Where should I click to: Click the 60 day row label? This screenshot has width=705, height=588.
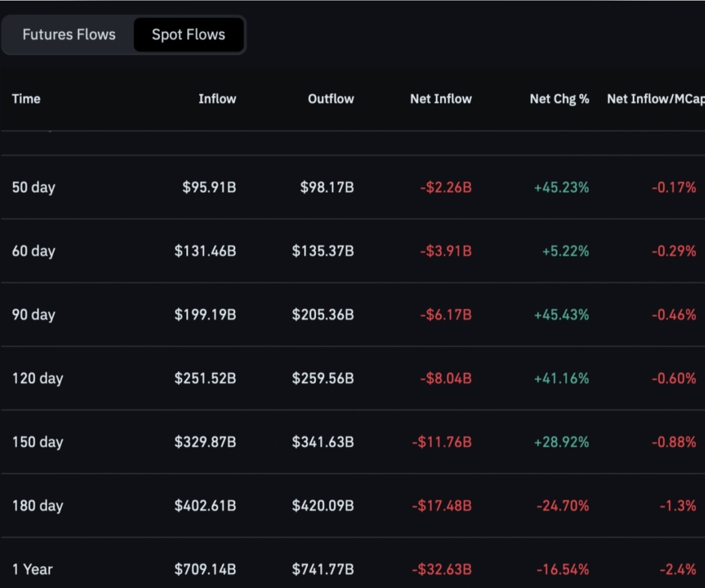(34, 251)
